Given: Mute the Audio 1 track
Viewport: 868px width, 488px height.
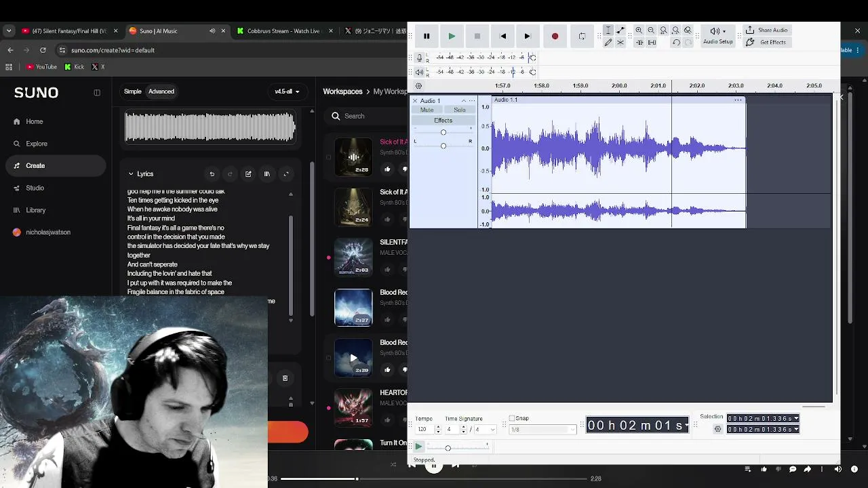Looking at the screenshot, I should tap(427, 110).
